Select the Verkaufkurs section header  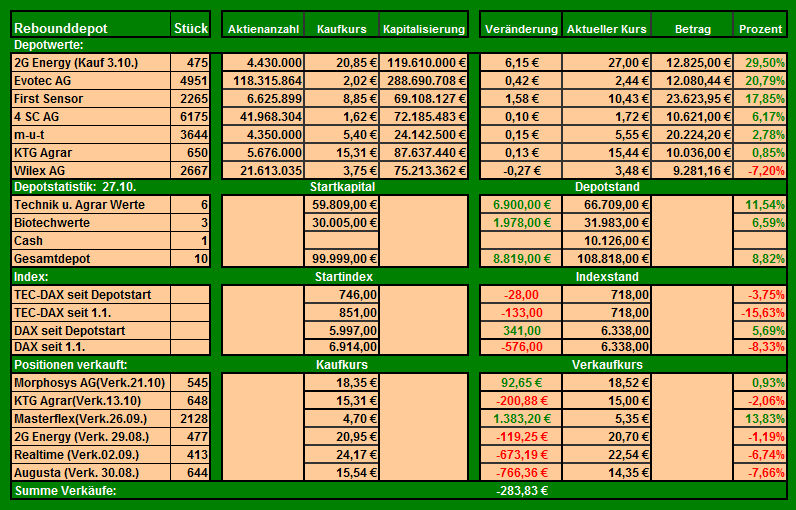tap(607, 364)
